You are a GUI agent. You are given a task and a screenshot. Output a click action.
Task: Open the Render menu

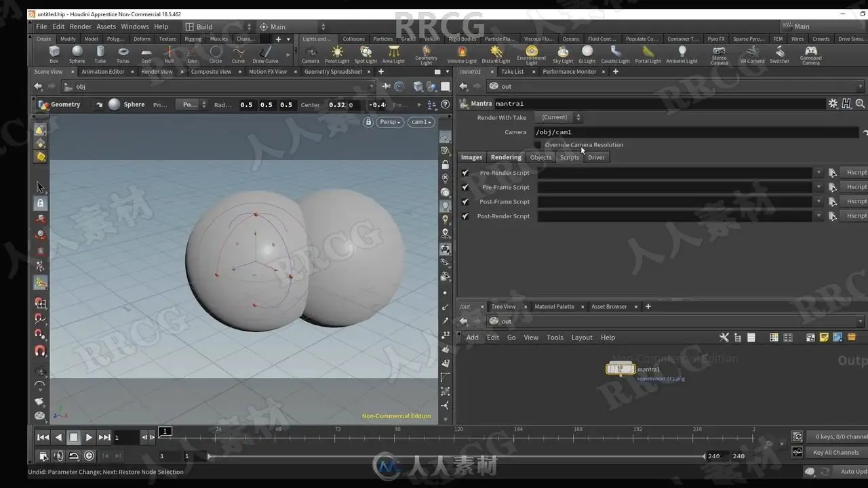pos(80,27)
